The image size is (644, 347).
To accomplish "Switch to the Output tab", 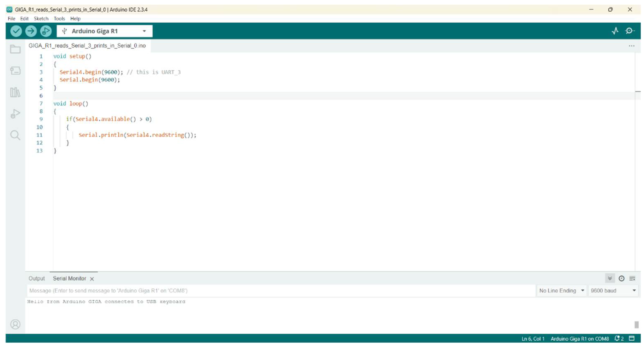I will 36,278.
